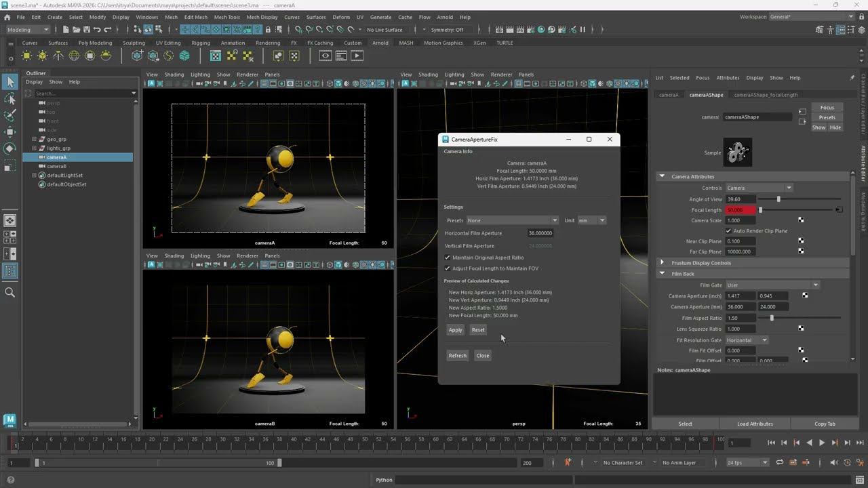This screenshot has width=868, height=488.
Task: Click the polygon Sphere icon on the shelf
Action: click(x=75, y=56)
